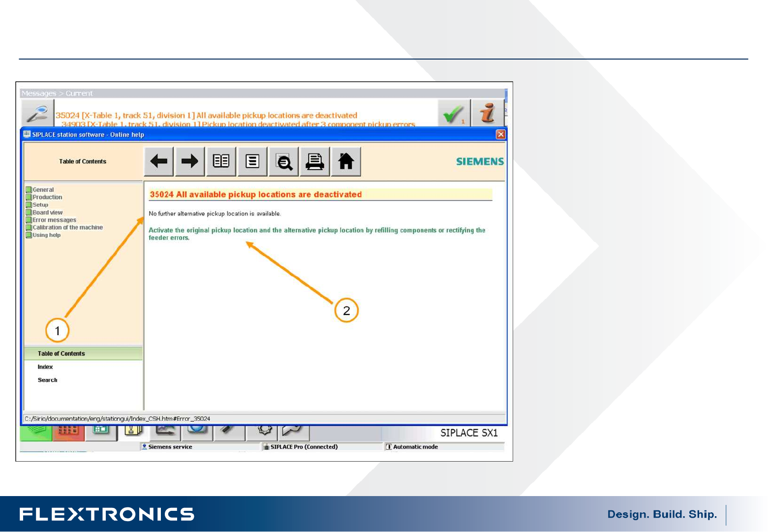
Task: Click the SIPLACE SX1 machine label
Action: pos(469,433)
